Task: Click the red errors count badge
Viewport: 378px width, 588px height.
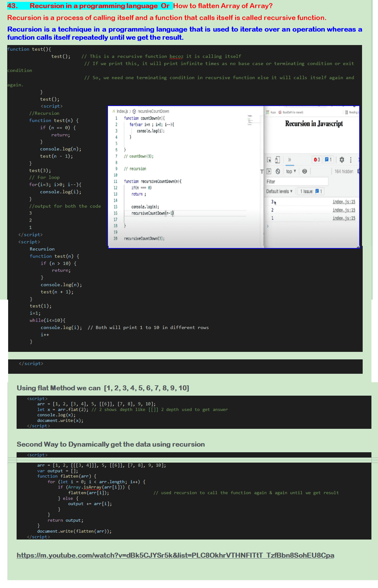Action: (x=317, y=160)
